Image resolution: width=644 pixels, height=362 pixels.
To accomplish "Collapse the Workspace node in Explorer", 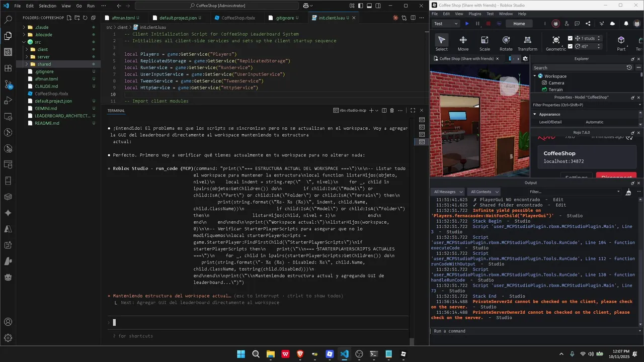I will click(x=535, y=76).
